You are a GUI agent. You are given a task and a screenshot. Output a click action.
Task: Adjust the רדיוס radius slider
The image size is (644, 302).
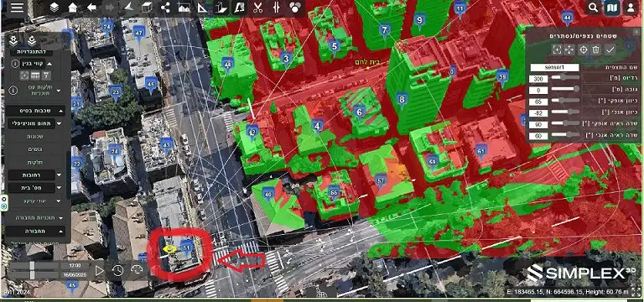pos(565,78)
